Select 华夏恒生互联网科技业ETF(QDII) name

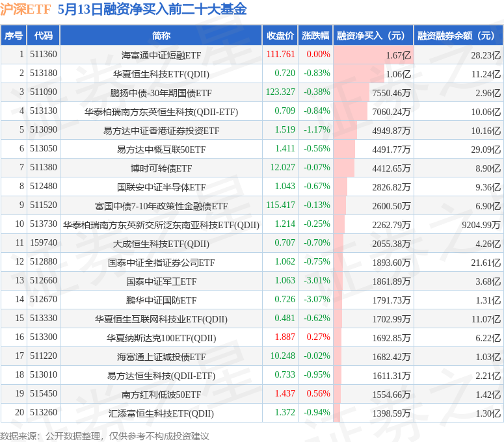(x=161, y=320)
